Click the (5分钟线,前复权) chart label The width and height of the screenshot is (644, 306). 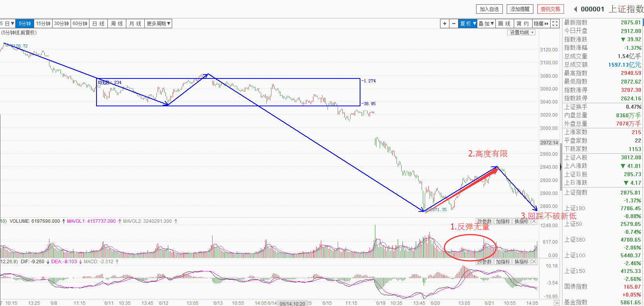click(18, 33)
